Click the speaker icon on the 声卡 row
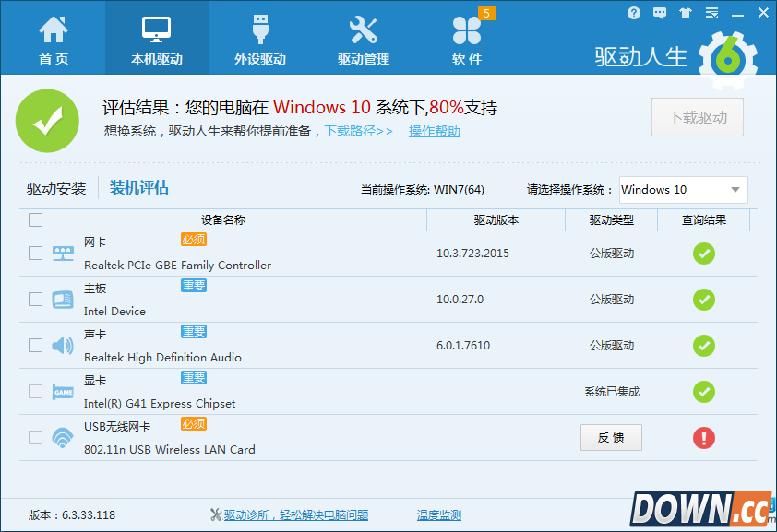 click(x=63, y=345)
